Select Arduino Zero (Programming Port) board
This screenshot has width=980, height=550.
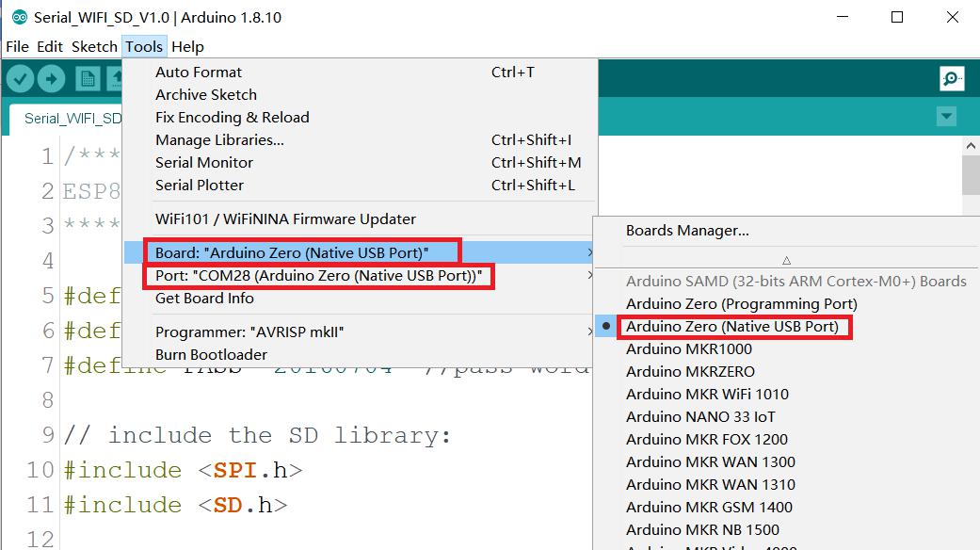click(787, 304)
